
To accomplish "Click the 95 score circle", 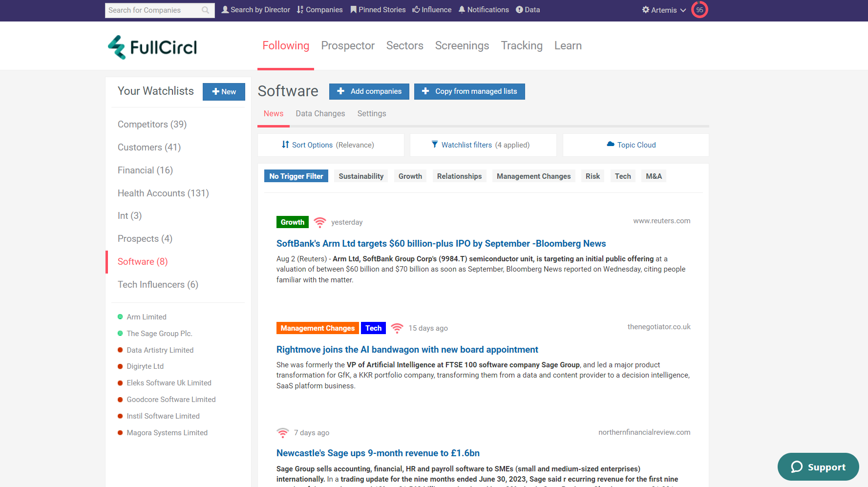I will (x=699, y=10).
